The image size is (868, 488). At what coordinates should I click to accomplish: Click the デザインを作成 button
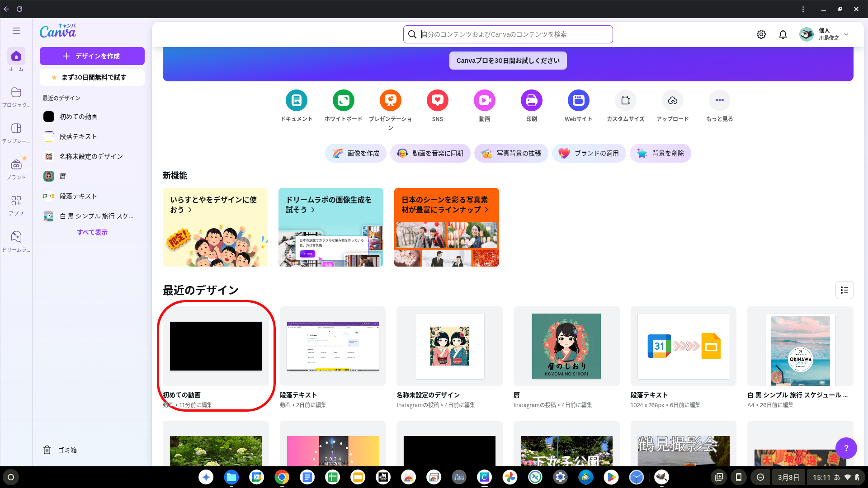[92, 56]
